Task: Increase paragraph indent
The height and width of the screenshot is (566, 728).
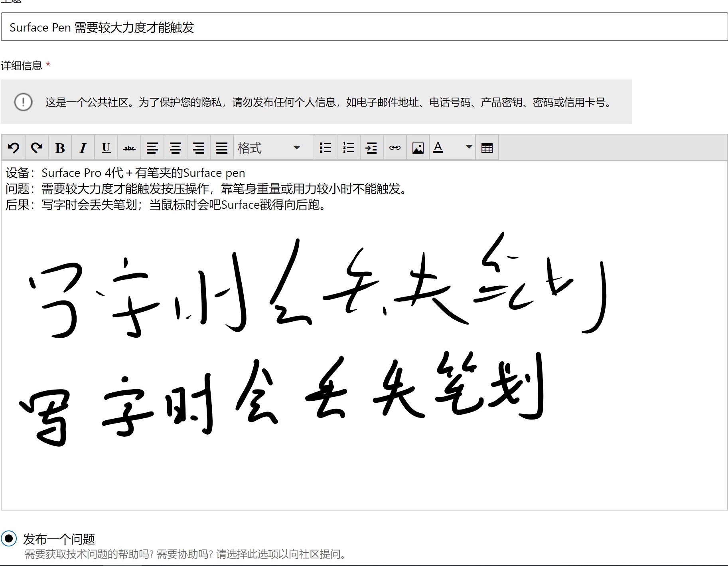Action: [x=372, y=148]
